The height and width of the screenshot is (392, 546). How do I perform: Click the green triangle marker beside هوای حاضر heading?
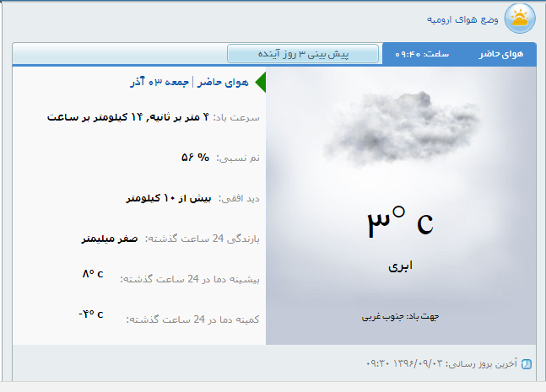(261, 83)
